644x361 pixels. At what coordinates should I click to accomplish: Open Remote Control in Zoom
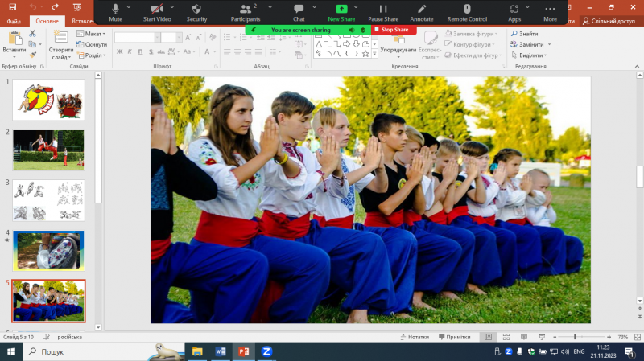click(467, 13)
